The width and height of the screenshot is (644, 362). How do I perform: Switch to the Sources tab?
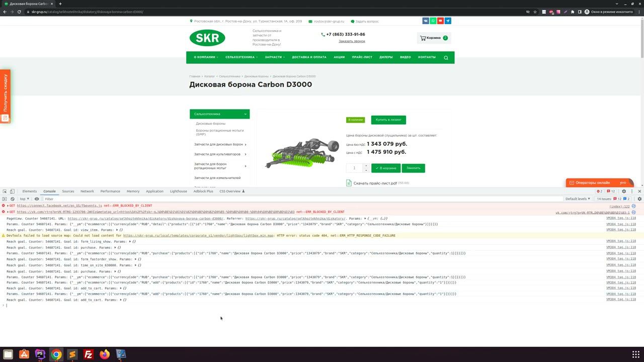pos(68,191)
